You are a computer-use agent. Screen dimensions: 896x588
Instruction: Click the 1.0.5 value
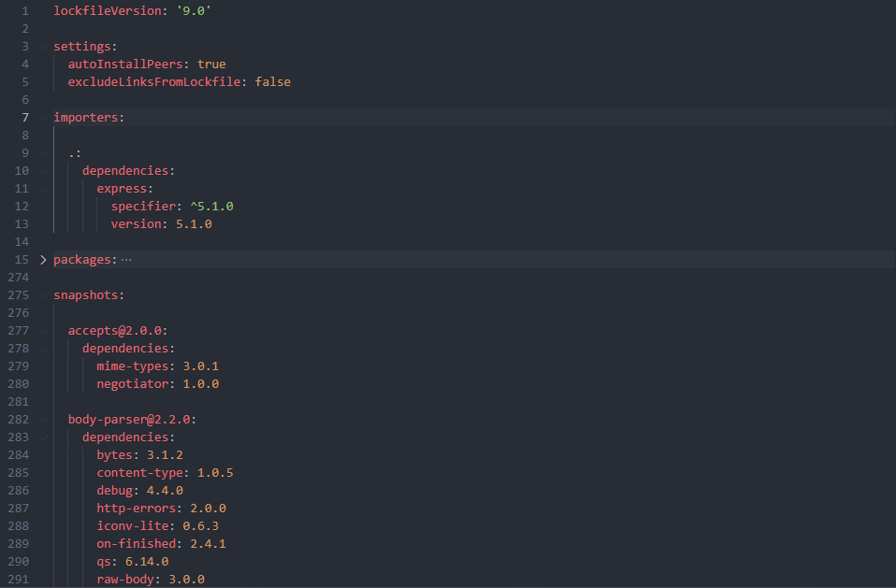[x=215, y=473]
